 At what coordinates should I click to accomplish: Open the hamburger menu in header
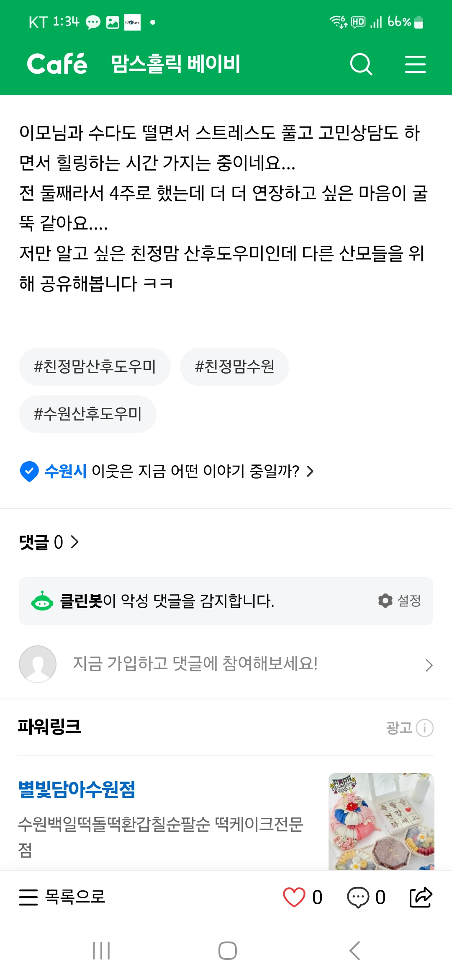pos(415,64)
